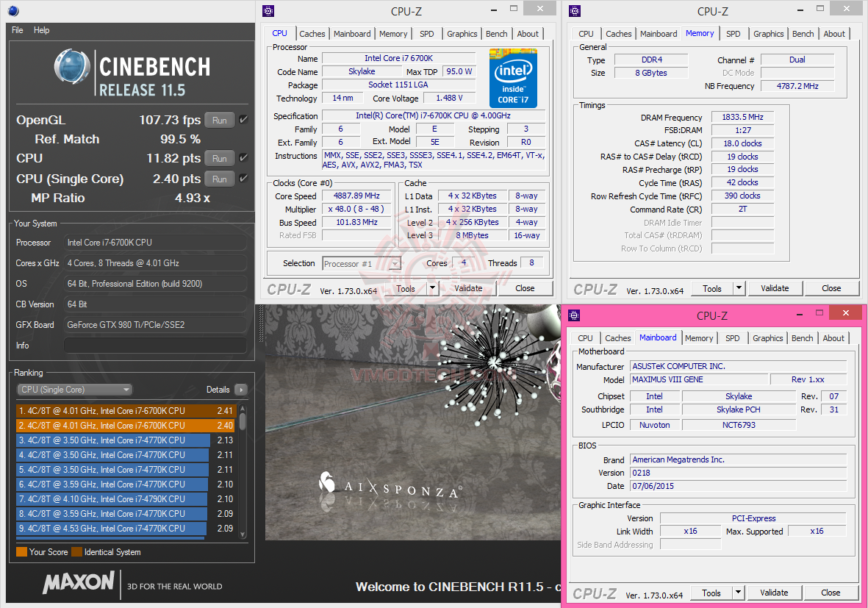Click the Core Speed value 4887.89 MHz
Viewport: 868px width, 608px height.
coord(356,196)
